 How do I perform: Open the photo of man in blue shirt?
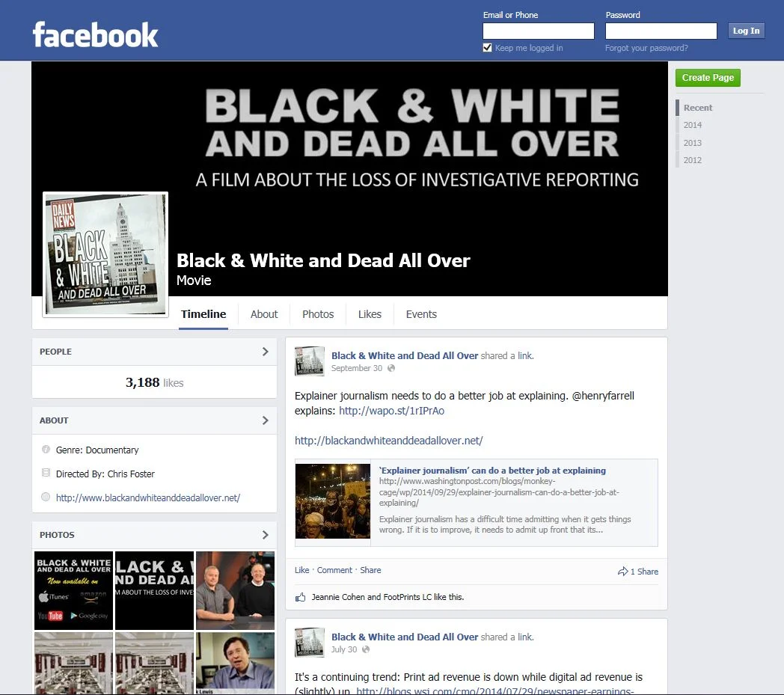(x=235, y=663)
